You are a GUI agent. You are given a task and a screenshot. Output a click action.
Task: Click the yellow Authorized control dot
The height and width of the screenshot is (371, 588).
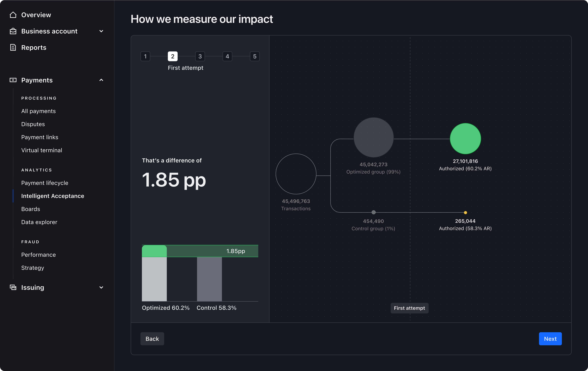465,213
